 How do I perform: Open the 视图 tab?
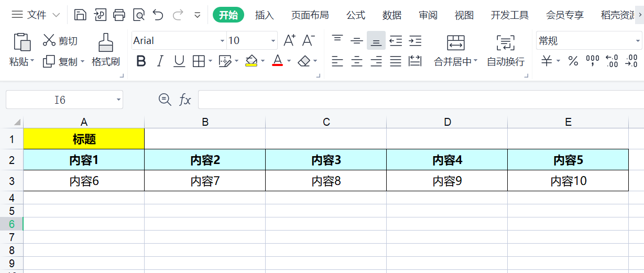464,15
